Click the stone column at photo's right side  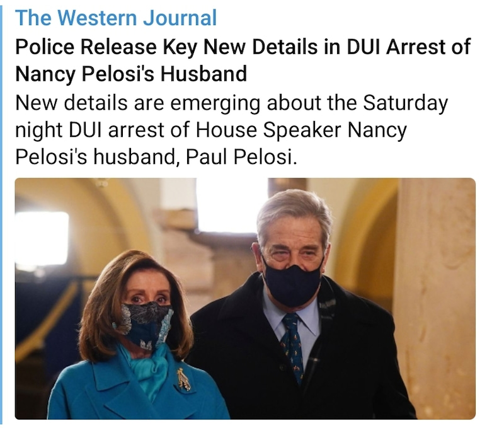pyautogui.click(x=434, y=298)
